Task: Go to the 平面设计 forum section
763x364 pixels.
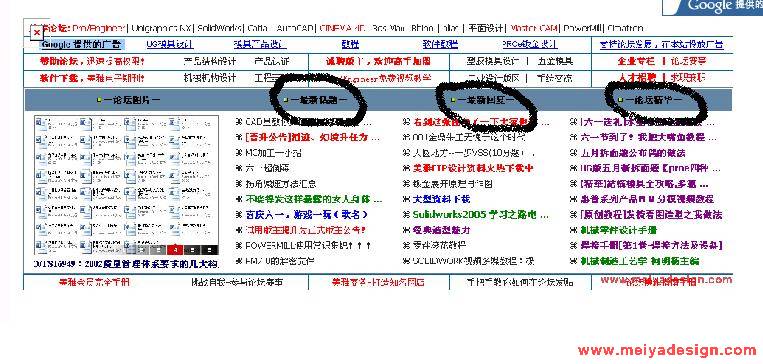Action: 486,28
